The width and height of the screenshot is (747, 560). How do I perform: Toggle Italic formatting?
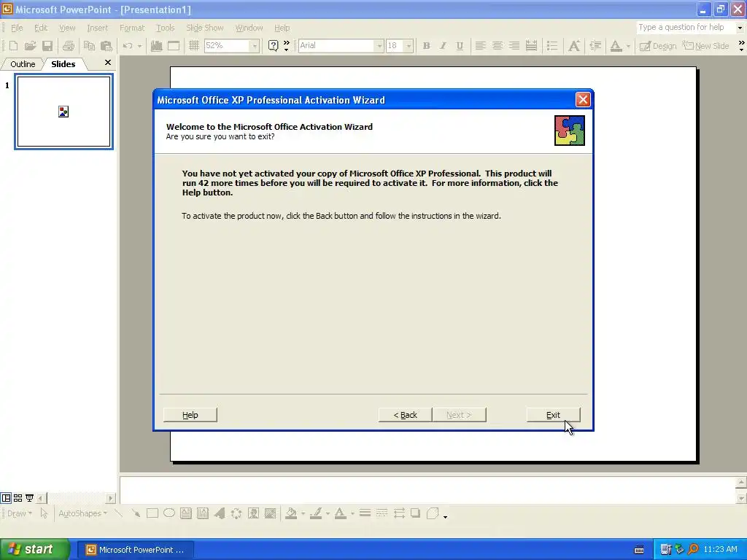coord(443,46)
